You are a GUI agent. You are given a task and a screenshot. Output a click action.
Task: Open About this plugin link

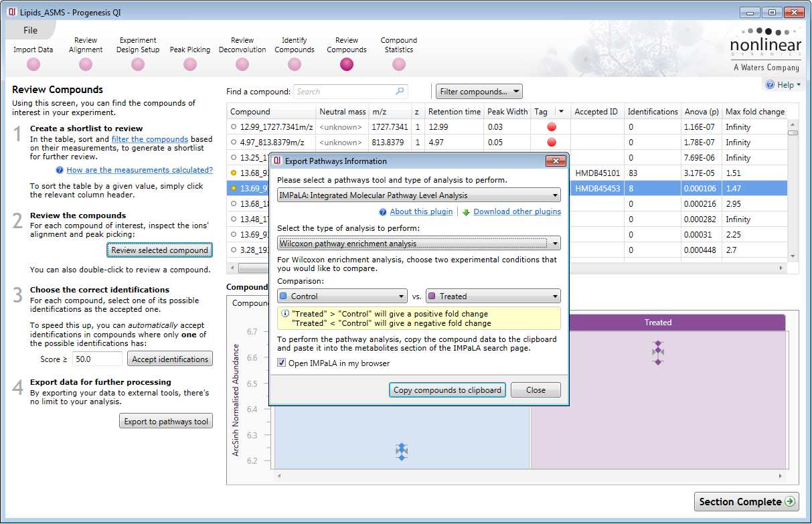coord(422,211)
